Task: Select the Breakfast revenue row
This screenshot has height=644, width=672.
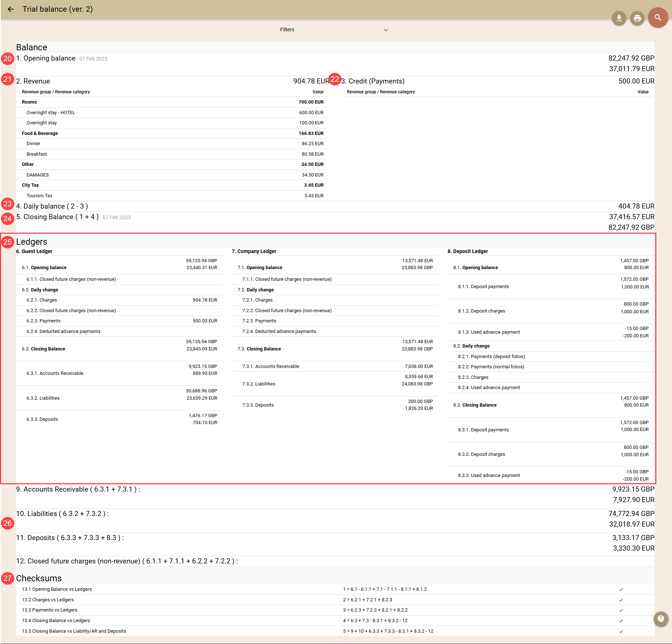Action: click(x=173, y=154)
